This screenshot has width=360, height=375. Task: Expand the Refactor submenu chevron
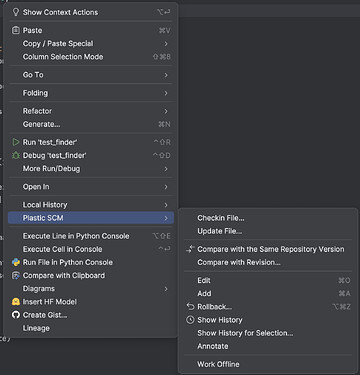(166, 111)
